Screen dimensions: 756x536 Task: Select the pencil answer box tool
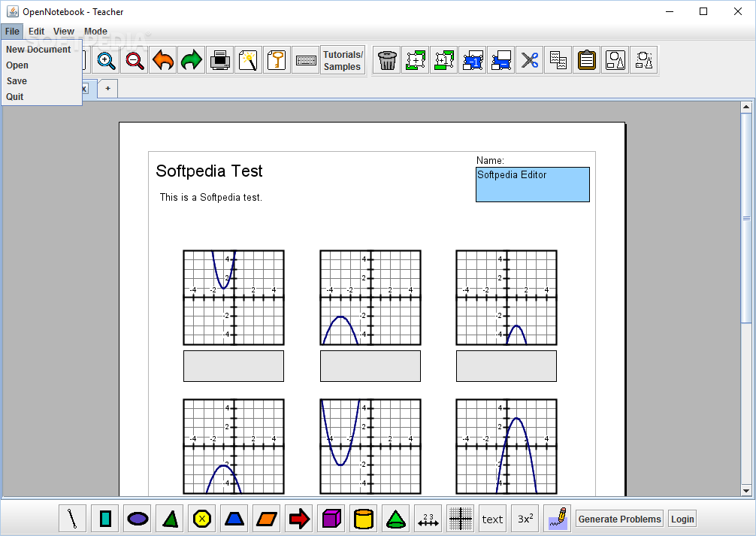point(558,519)
